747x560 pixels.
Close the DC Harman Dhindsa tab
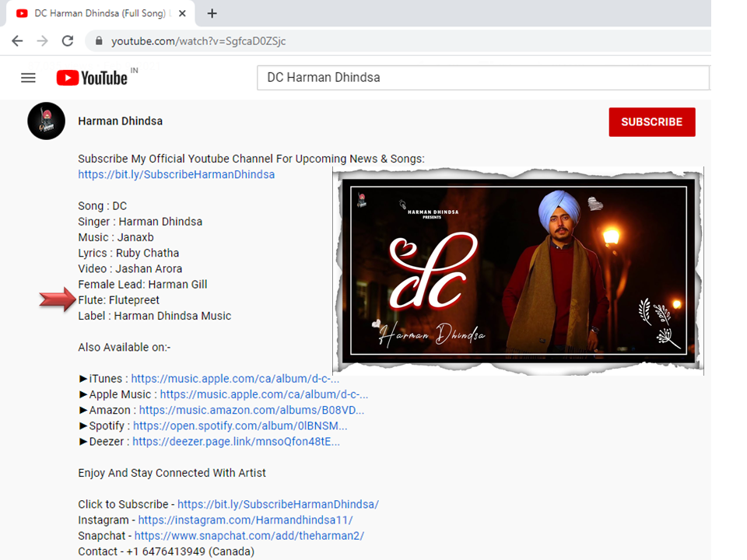[x=183, y=13]
